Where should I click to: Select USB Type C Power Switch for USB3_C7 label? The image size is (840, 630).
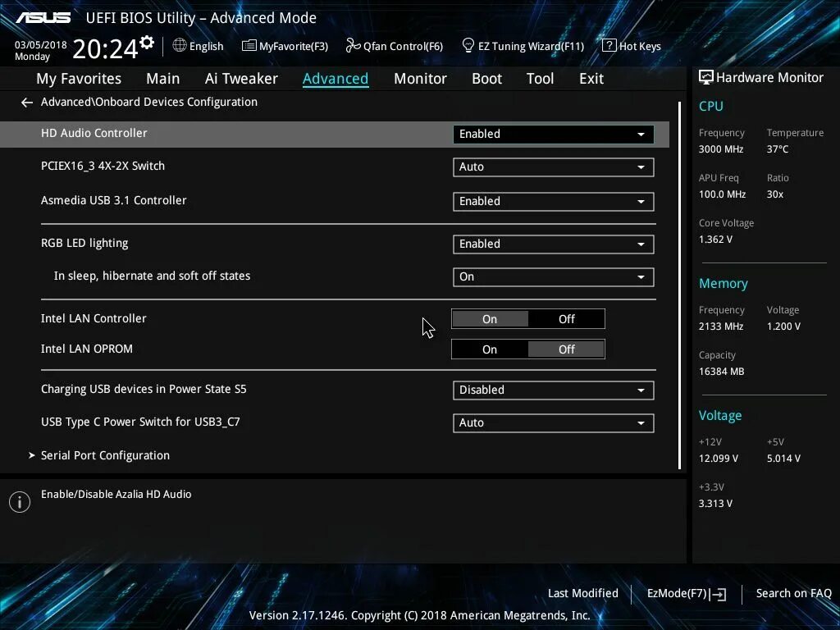coord(140,422)
